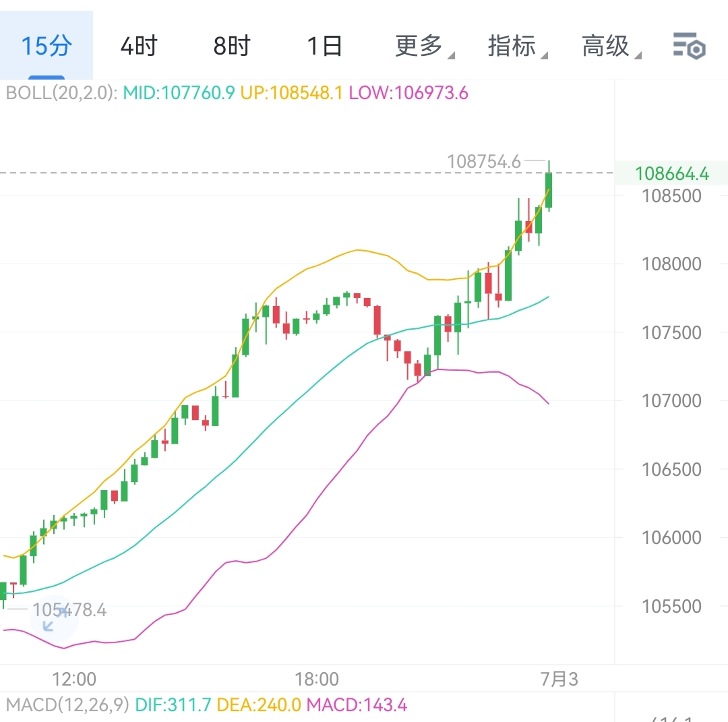Tap the 18:00 time axis label

click(317, 679)
